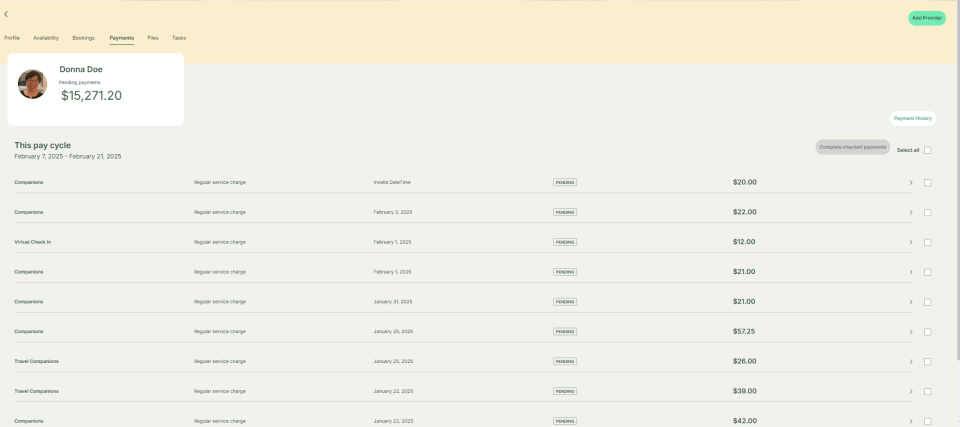Open the Profile tab
The height and width of the screenshot is (427, 960).
pyautogui.click(x=12, y=38)
